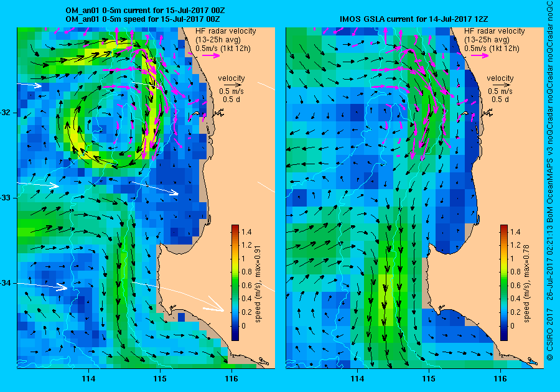This screenshot has height=392, width=560.
Task: Click the black velocity scale arrow in the left map
Action: coord(233,85)
